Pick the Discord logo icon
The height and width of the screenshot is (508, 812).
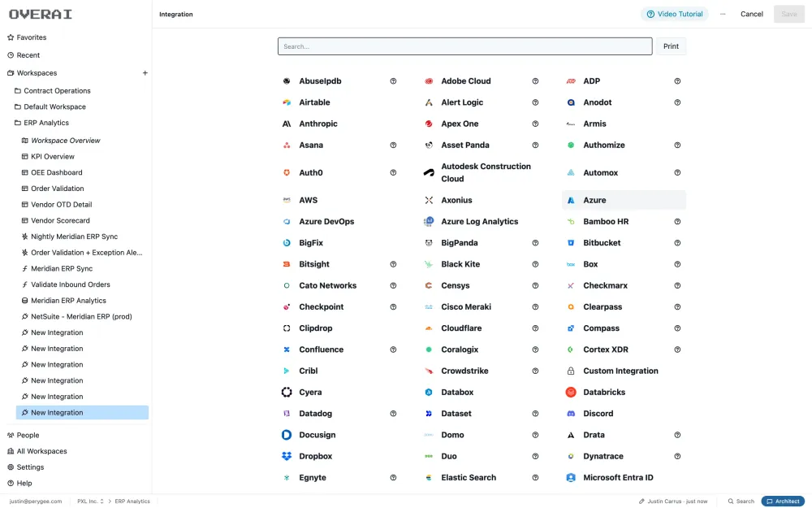[571, 414]
